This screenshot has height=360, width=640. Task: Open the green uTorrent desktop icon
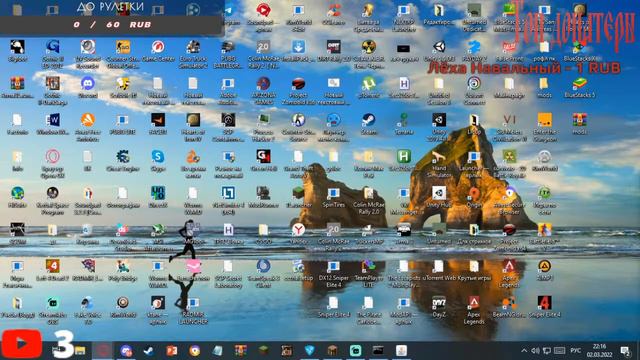click(x=369, y=84)
